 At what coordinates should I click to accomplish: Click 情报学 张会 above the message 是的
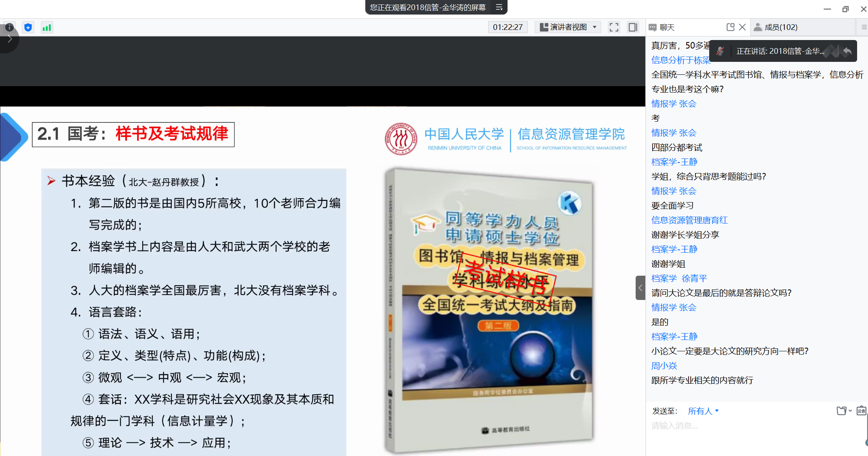674,308
